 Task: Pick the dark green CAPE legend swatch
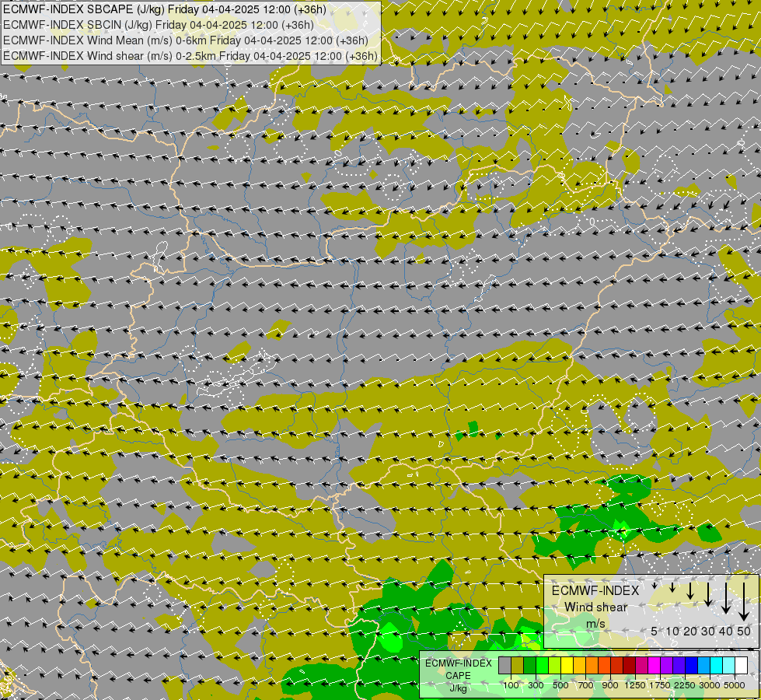530,665
